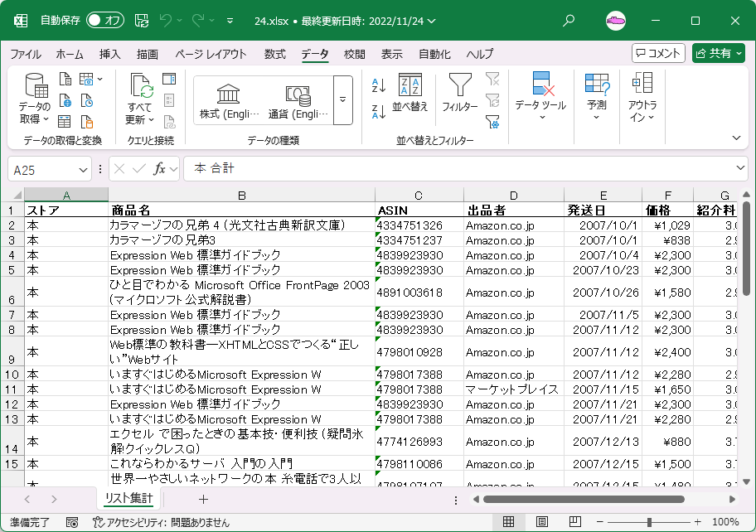Screen dimensions: 756x532
Task: Click the Accessibility (アクセシビリティ) status
Action: (161, 522)
